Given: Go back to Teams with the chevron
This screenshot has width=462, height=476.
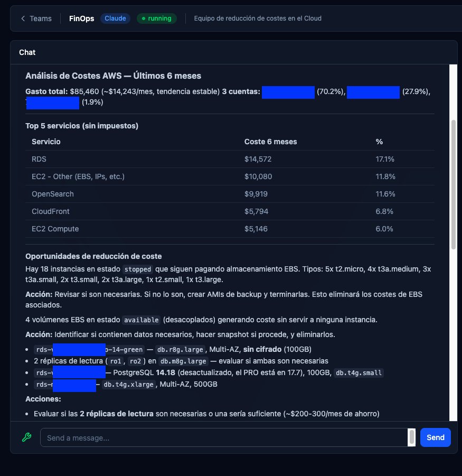Looking at the screenshot, I should pos(23,18).
